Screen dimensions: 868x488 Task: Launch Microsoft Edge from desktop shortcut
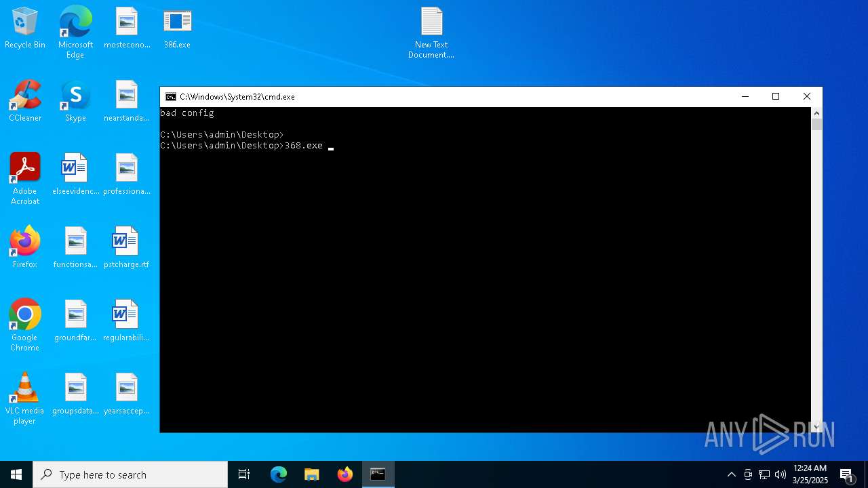[x=75, y=33]
